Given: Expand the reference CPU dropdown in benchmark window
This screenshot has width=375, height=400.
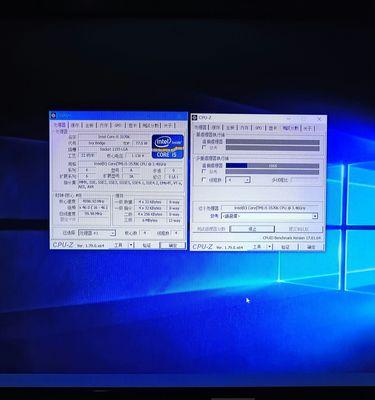Looking at the screenshot, I should (x=269, y=216).
